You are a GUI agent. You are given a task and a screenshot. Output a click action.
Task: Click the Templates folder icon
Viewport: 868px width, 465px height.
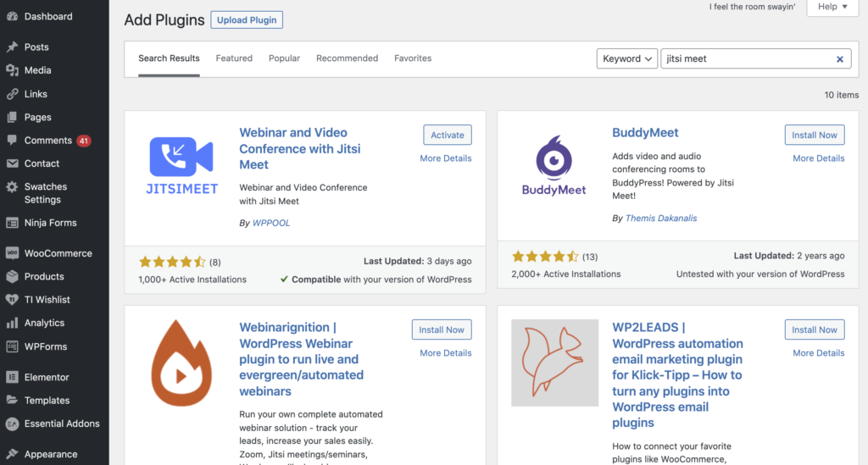12,401
